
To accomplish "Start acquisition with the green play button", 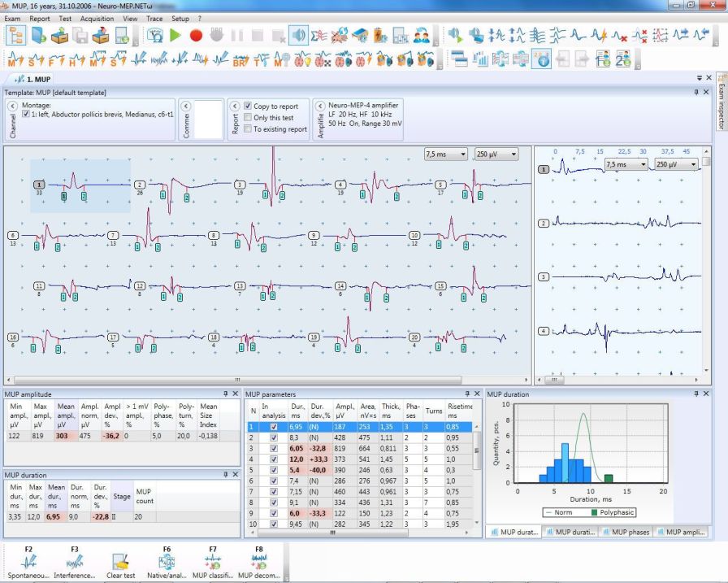I will 175,35.
